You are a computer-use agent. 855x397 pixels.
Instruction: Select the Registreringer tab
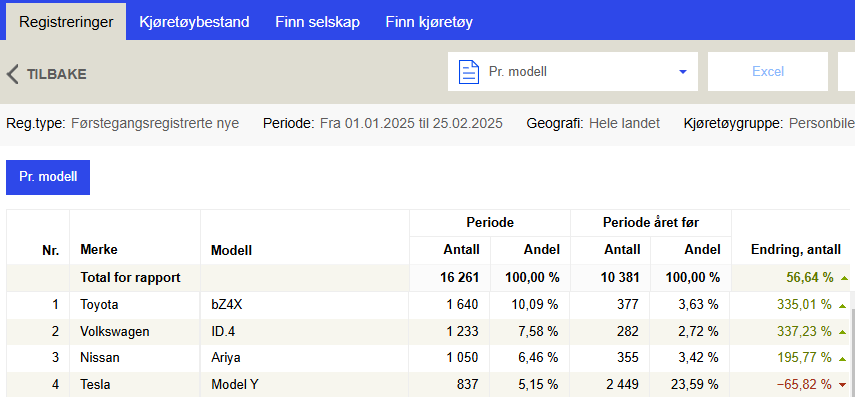(66, 22)
